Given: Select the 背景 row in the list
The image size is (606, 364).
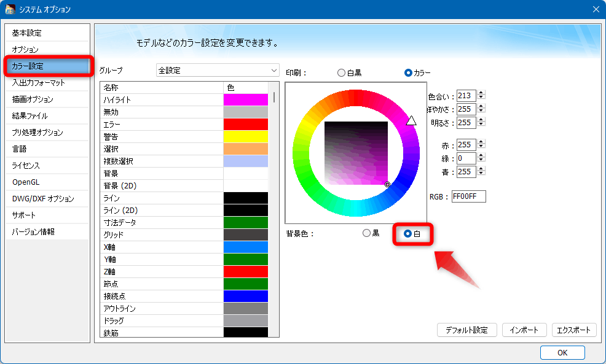Looking at the screenshot, I should (x=184, y=173).
